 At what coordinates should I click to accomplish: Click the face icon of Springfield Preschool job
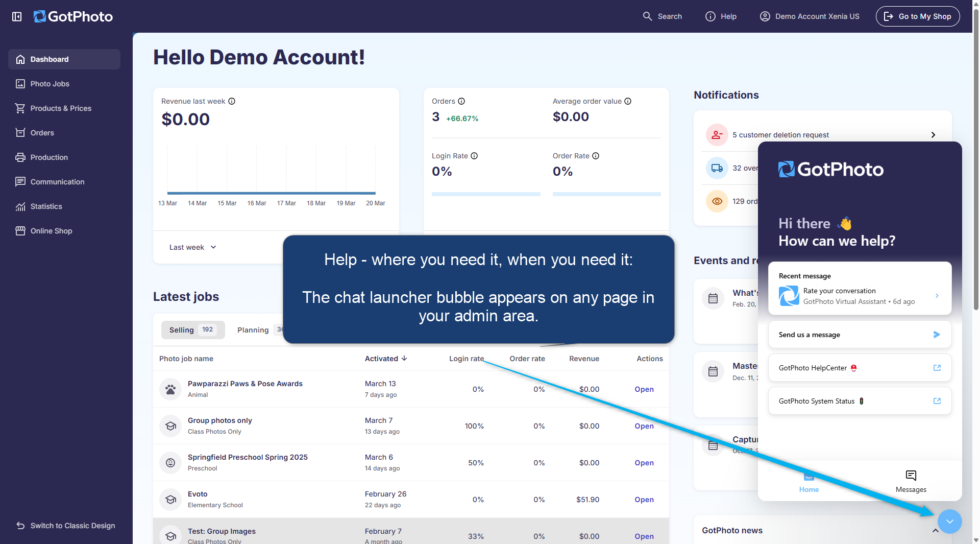pos(170,463)
